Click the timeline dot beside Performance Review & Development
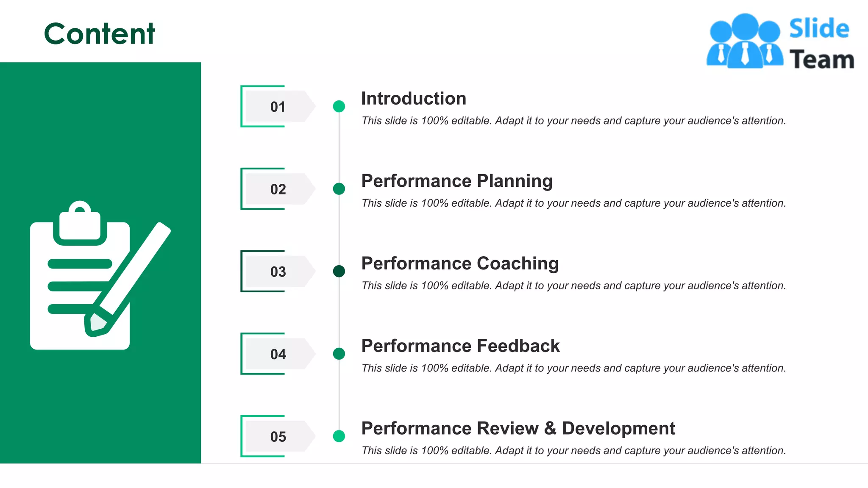The height and width of the screenshot is (488, 868). pos(339,436)
